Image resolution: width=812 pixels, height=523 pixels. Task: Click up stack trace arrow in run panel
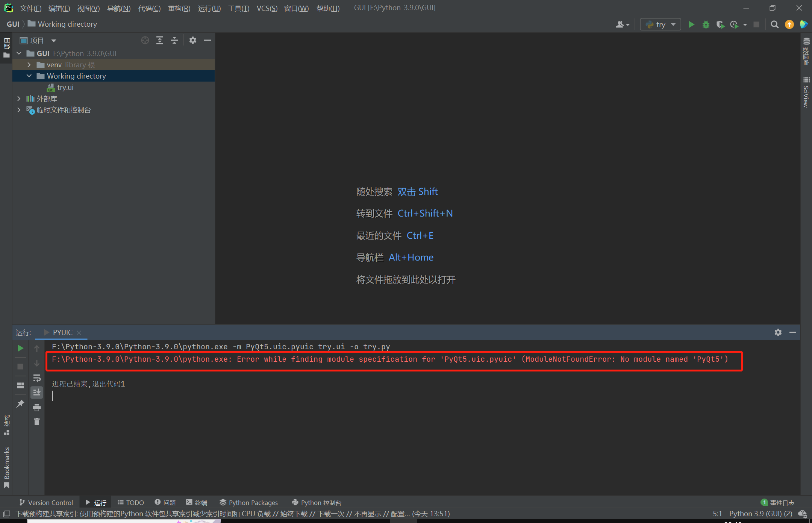(x=37, y=349)
